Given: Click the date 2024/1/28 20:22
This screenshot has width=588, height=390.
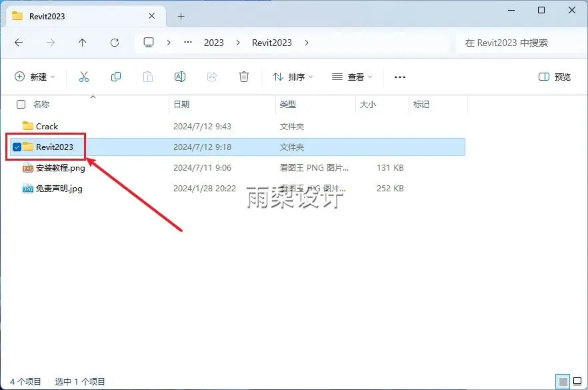Looking at the screenshot, I should [x=205, y=188].
